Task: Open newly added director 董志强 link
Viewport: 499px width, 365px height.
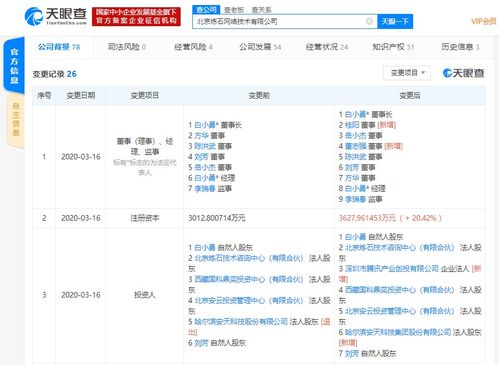Action: (x=356, y=146)
